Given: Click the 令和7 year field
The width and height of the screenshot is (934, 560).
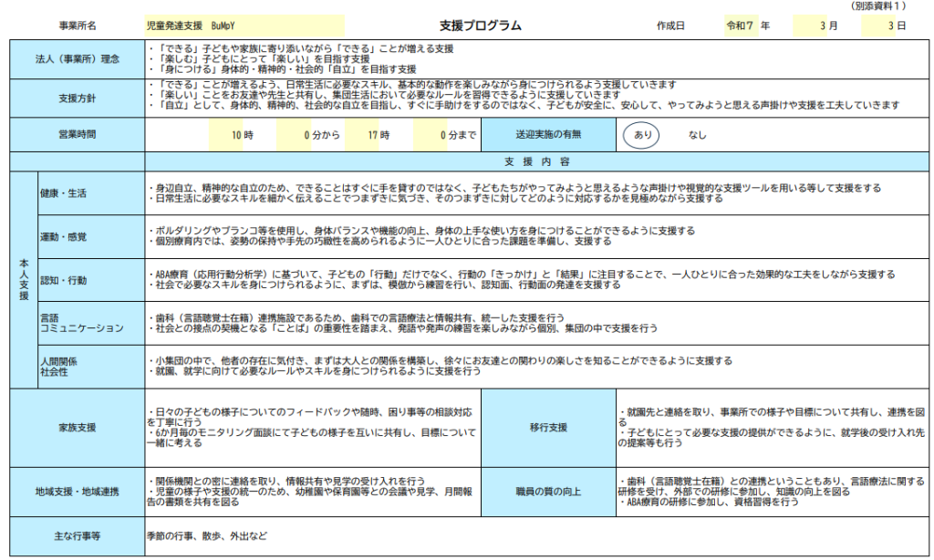Looking at the screenshot, I should coord(741,26).
